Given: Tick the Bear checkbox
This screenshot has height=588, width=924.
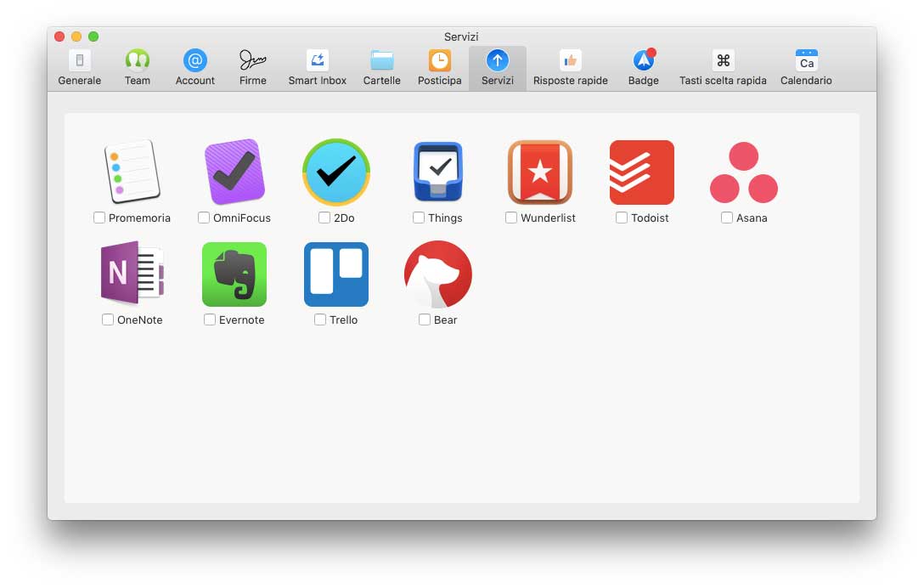Looking at the screenshot, I should (x=425, y=319).
